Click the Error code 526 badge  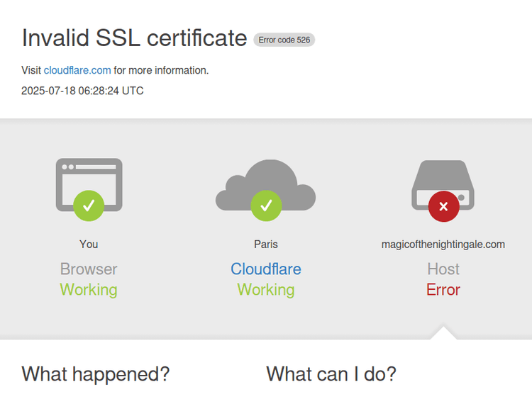pyautogui.click(x=284, y=40)
